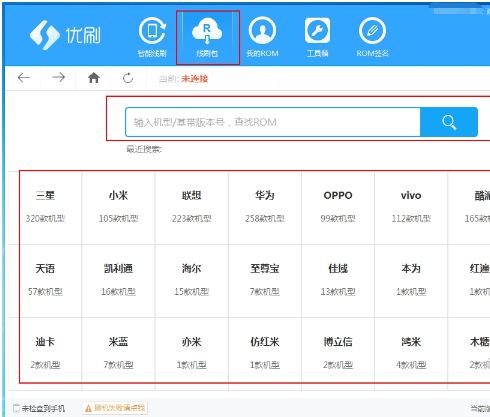Open the 米蓝 brand tile

(x=118, y=354)
